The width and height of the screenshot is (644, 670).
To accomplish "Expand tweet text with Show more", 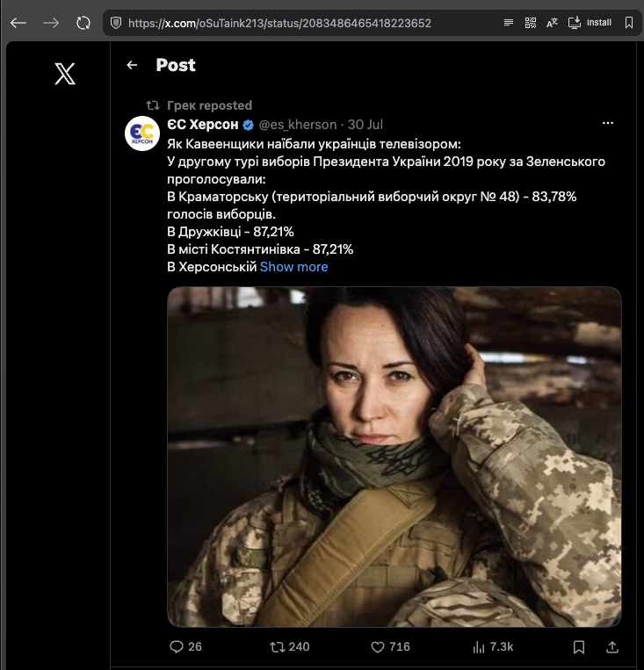I will click(293, 267).
